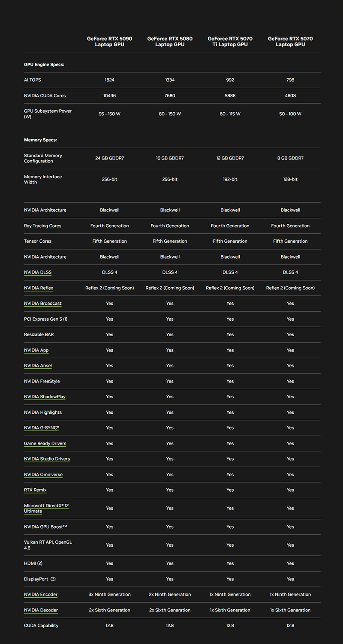Select the 992 AI TOPS value
The image size is (343, 644).
pos(230,80)
